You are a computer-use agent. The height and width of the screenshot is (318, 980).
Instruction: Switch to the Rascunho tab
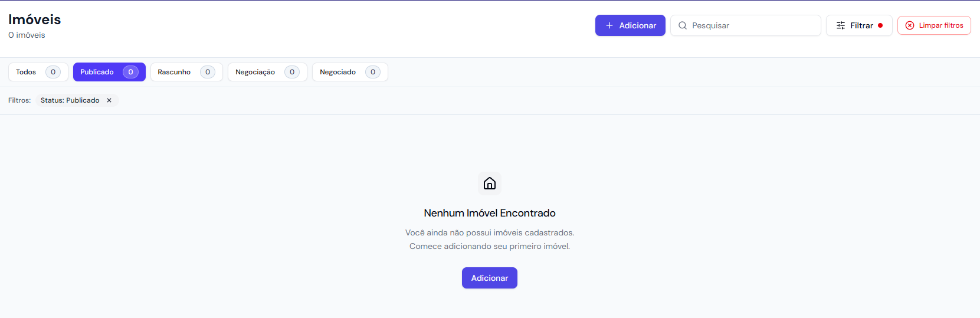pos(174,72)
